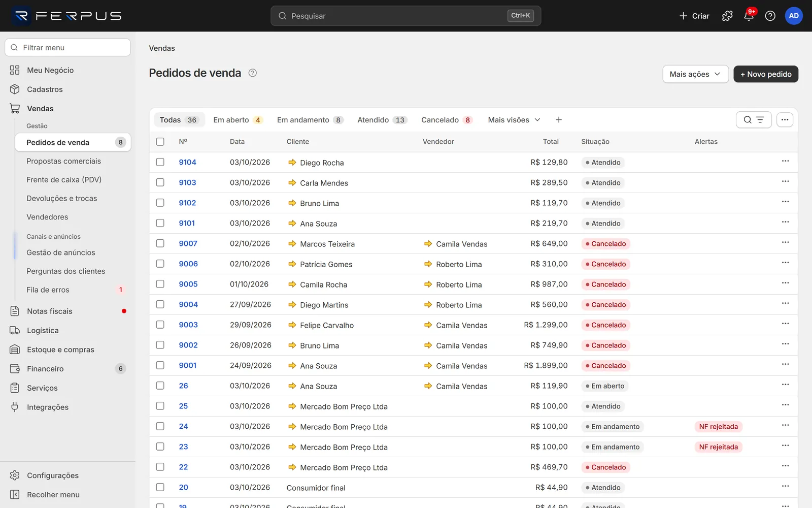Expand the Mais ações dropdown

tap(695, 74)
